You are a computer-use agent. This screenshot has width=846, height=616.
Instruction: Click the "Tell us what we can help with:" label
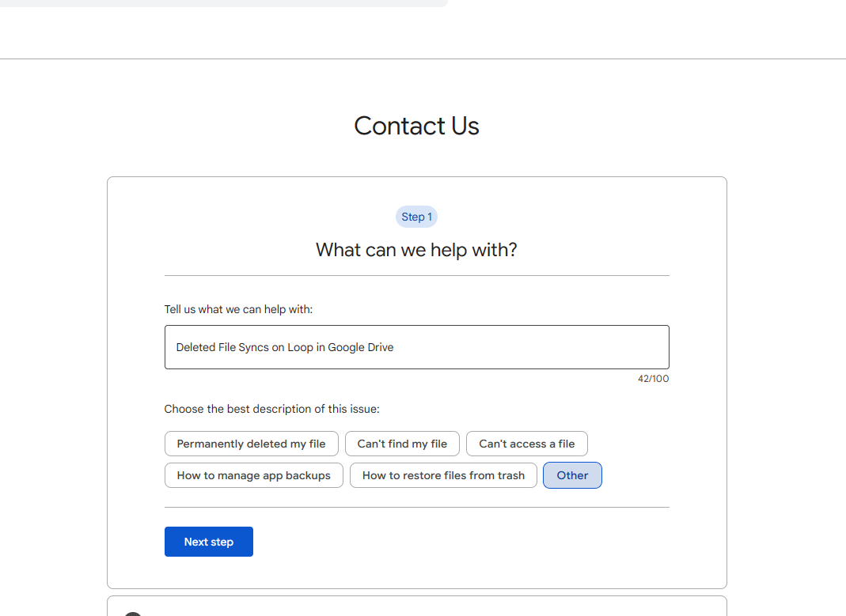(x=238, y=309)
